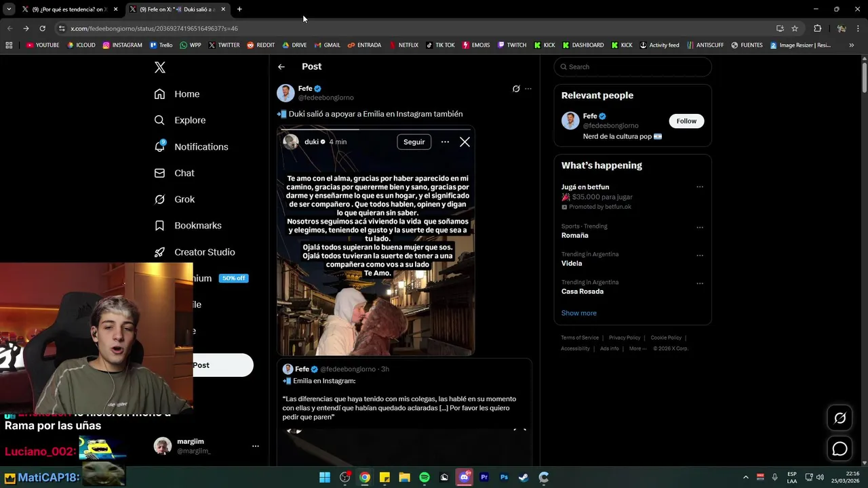Open browser extensions puzzle icon
Viewport: 868px width, 488px height.
[x=817, y=28]
